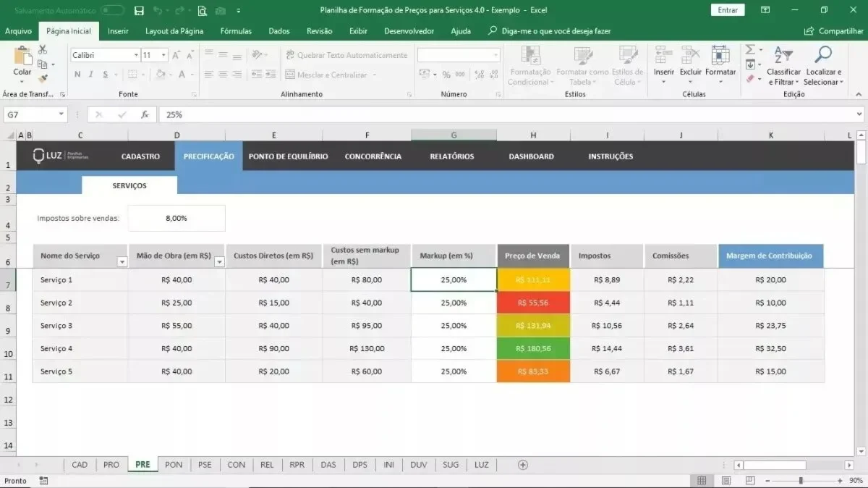Open filter dropdown on Nome do Serviço
Screen dimensions: 868x488
(122, 262)
